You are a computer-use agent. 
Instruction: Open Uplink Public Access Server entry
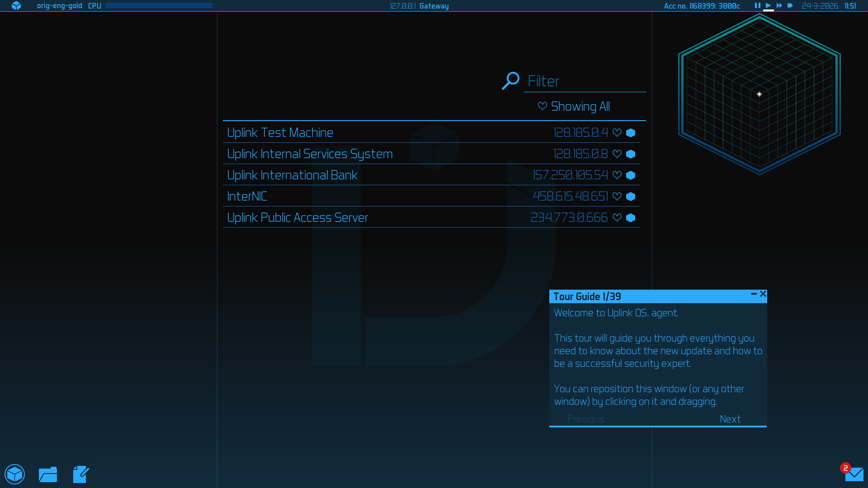pyautogui.click(x=431, y=217)
